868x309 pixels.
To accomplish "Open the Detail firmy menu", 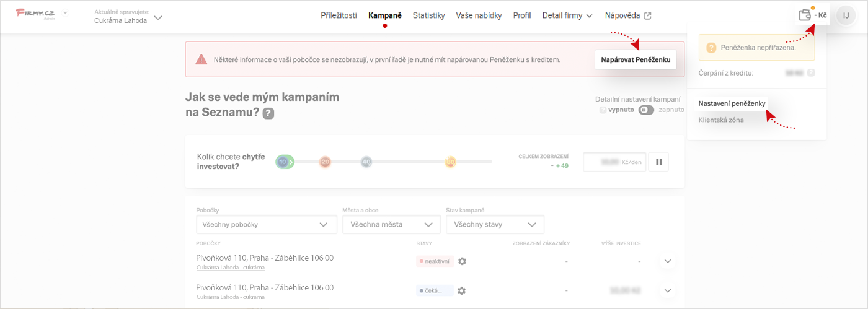I will coord(567,15).
